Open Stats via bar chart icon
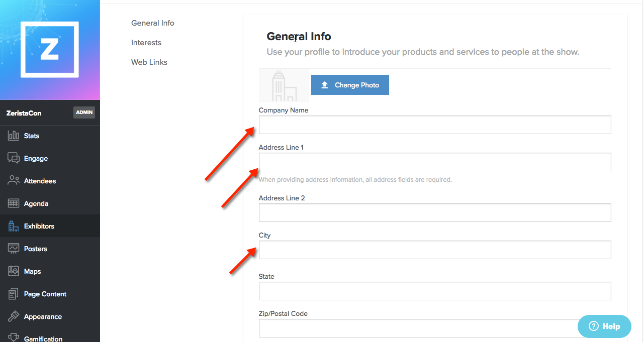This screenshot has width=644, height=342. point(14,136)
